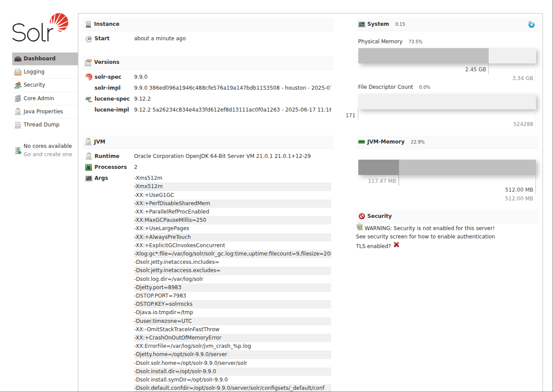Click the 'No cores available' text
This screenshot has height=392, width=553.
click(48, 146)
